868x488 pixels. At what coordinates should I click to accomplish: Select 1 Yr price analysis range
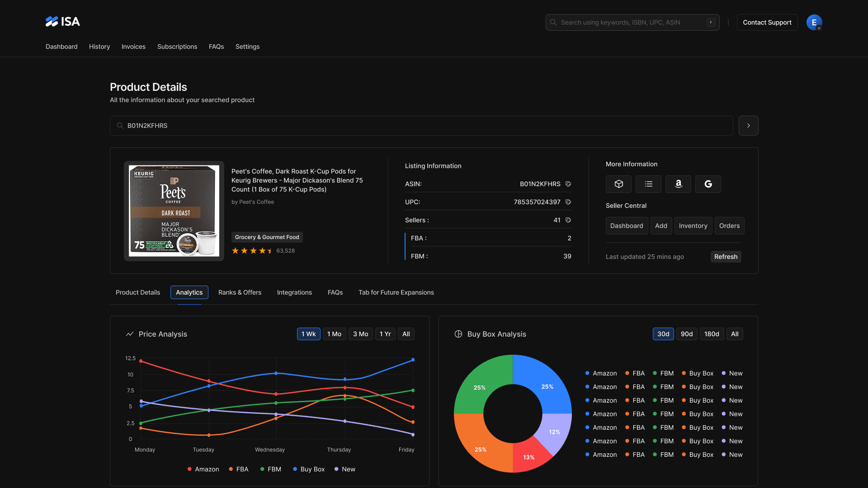385,334
